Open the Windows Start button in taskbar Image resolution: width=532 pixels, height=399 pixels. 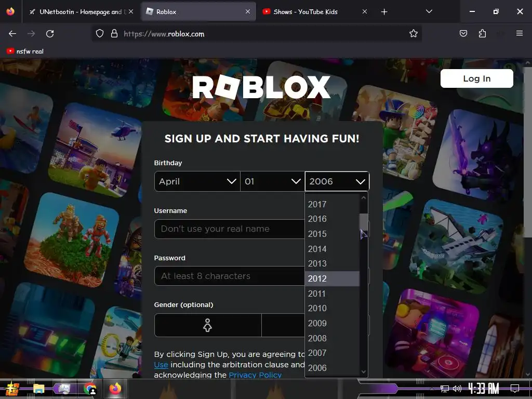[12, 389]
